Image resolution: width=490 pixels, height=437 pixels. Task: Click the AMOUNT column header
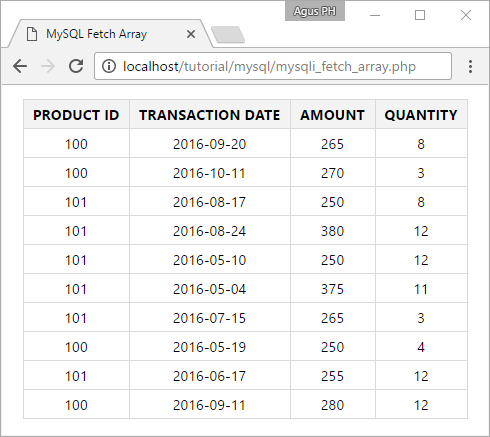coord(333,115)
